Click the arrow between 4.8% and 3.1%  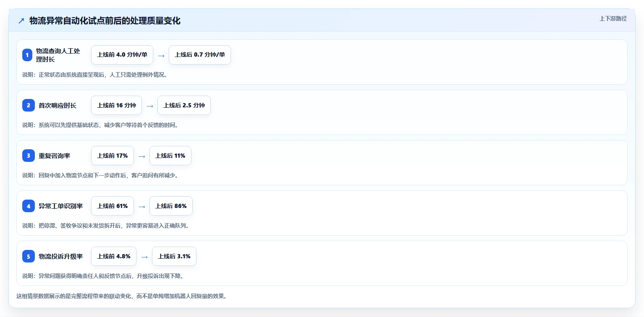click(144, 257)
